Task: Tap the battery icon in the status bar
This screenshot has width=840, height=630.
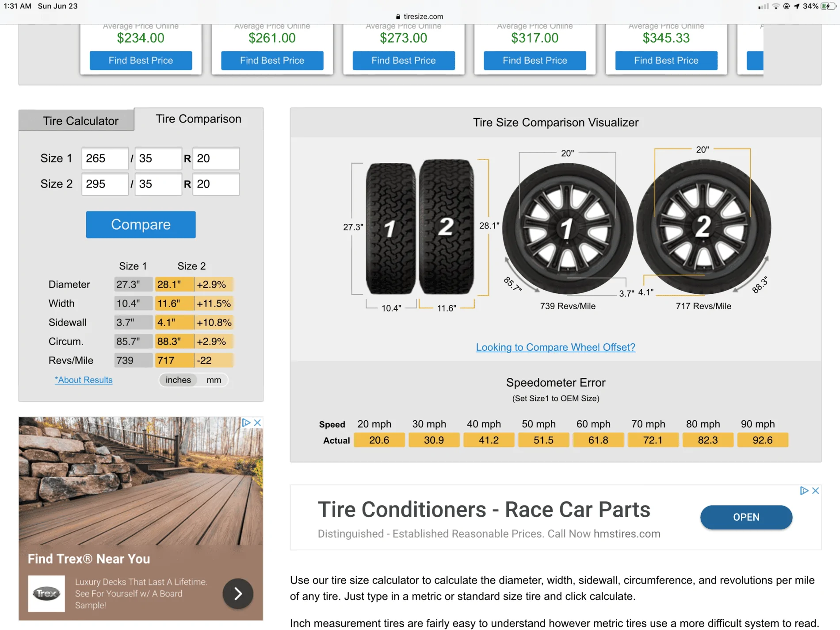Action: tap(827, 6)
